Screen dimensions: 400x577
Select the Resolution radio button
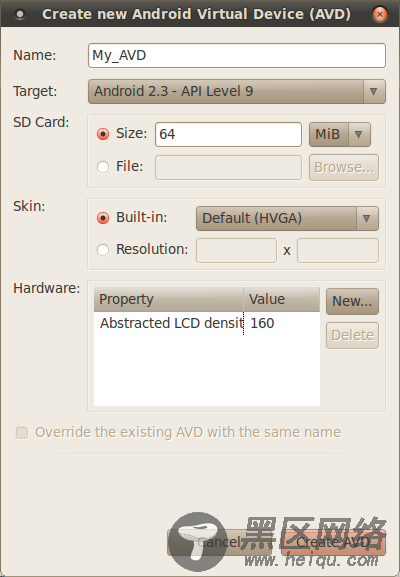click(103, 250)
